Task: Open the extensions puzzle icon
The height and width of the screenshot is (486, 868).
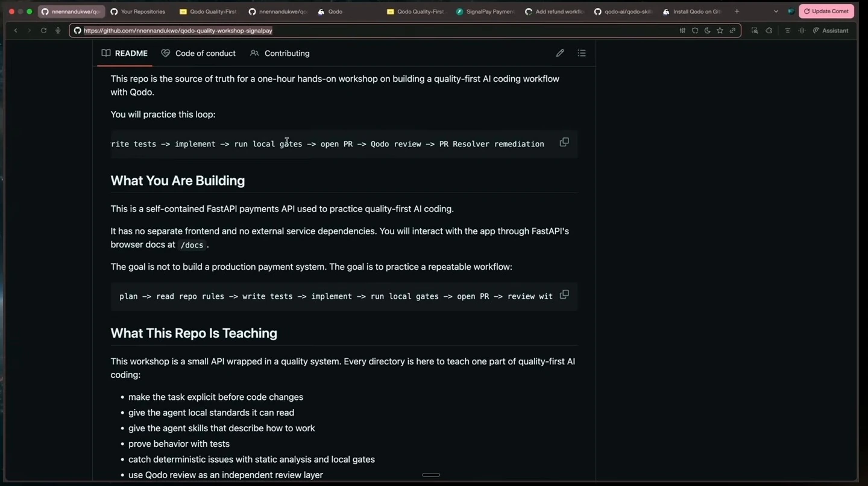Action: (x=769, y=31)
